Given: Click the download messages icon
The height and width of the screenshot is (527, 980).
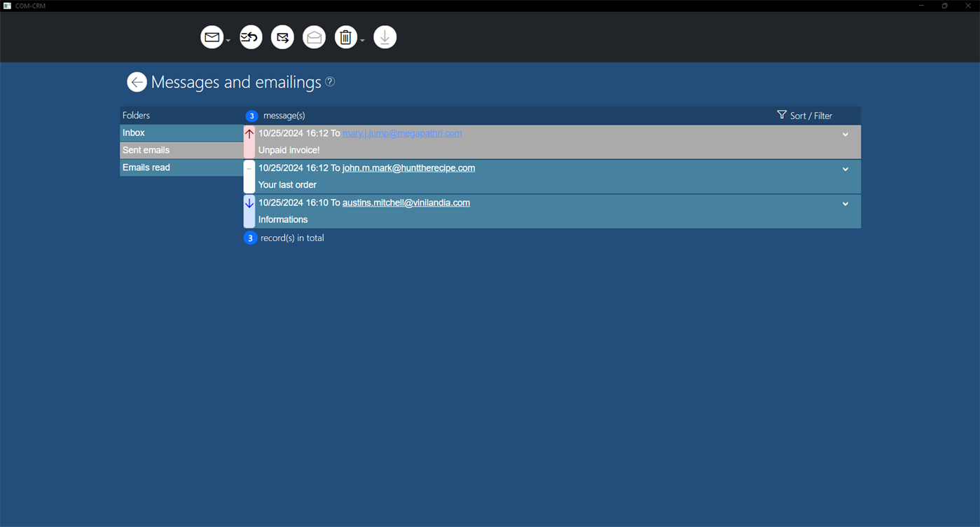Looking at the screenshot, I should click(x=385, y=36).
